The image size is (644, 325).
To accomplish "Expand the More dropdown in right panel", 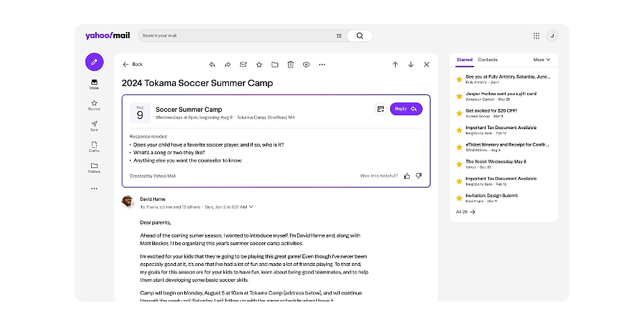I will 542,60.
